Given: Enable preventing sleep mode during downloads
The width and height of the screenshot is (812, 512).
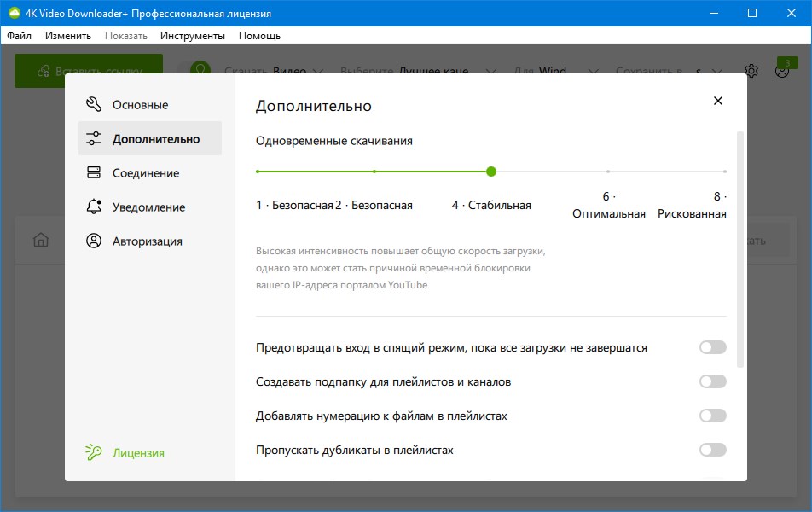Looking at the screenshot, I should (712, 347).
